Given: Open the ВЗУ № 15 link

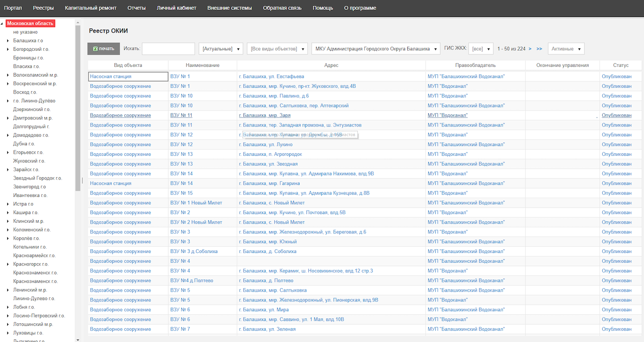Looking at the screenshot, I should click(x=181, y=193).
